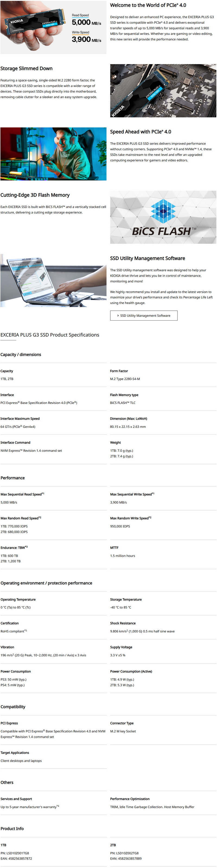Click the Welcome to the World of PCIe 4.0 heading

(x=148, y=5)
